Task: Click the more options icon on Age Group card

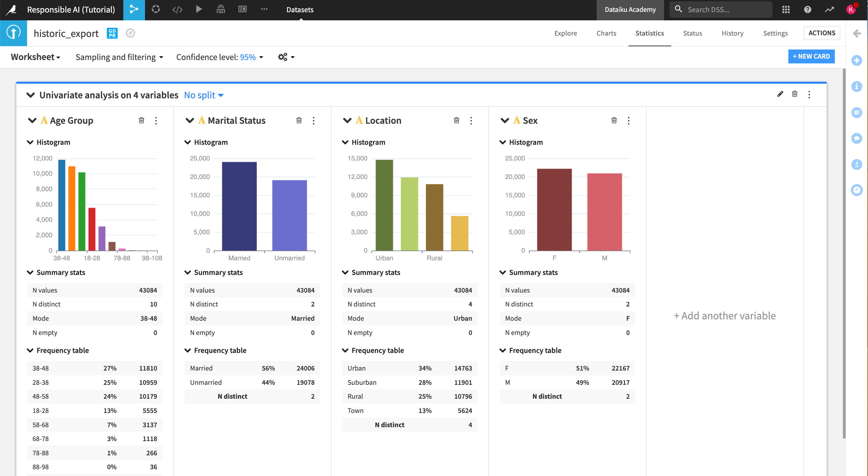Action: pos(156,120)
